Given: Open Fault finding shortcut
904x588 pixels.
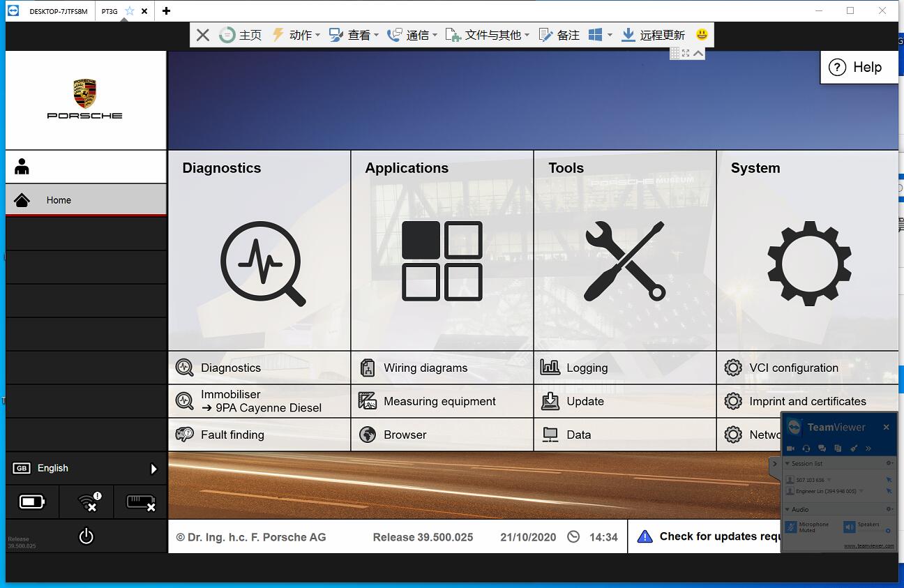Looking at the screenshot, I should [x=259, y=435].
